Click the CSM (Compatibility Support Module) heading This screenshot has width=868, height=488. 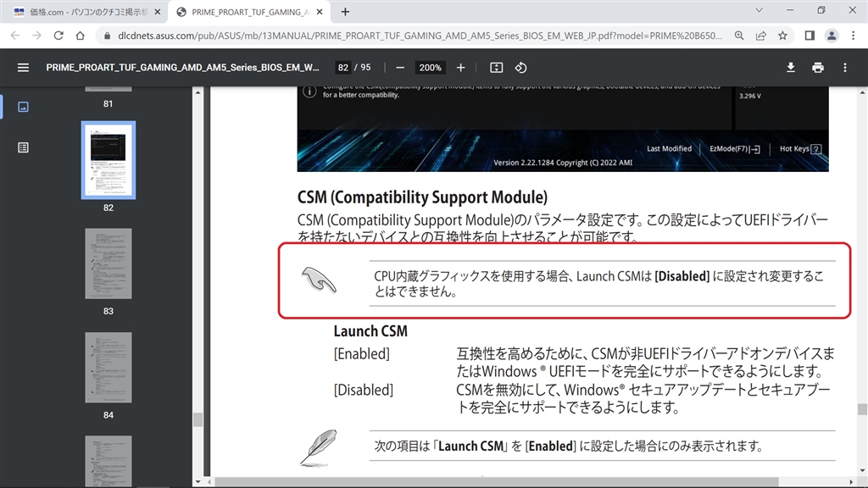[x=422, y=197]
